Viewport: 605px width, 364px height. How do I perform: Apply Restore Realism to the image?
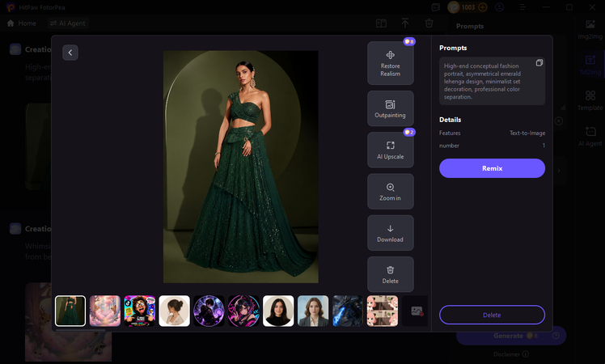(390, 63)
